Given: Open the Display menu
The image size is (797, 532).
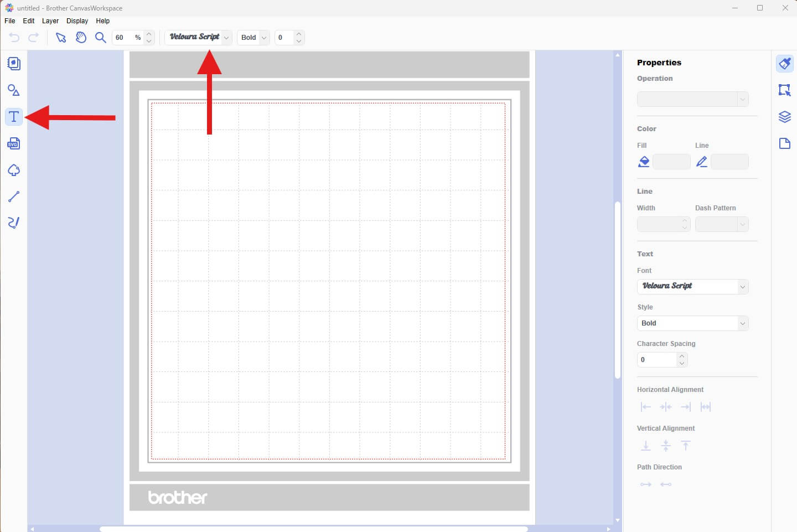Looking at the screenshot, I should coord(77,20).
